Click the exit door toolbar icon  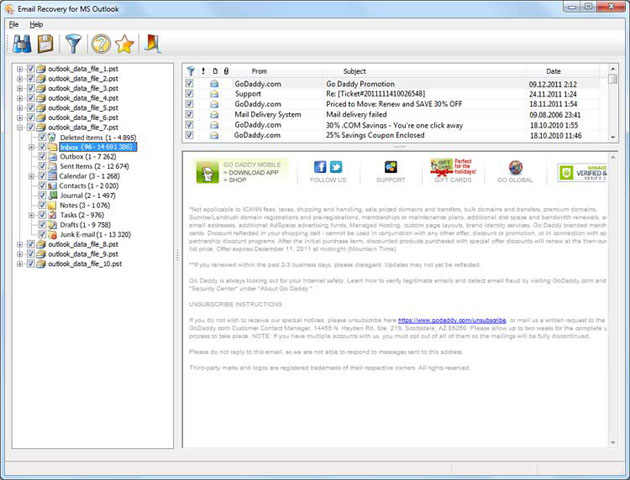tap(152, 44)
